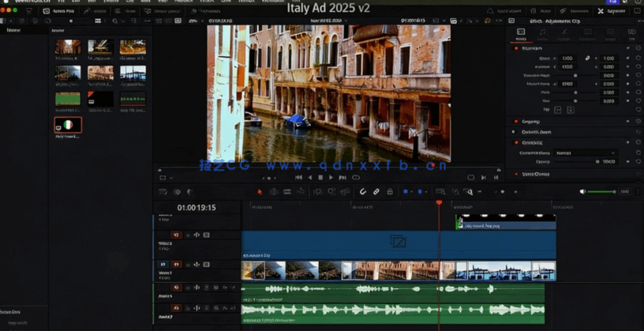
Task: Reset the Transform section
Action: click(x=638, y=48)
